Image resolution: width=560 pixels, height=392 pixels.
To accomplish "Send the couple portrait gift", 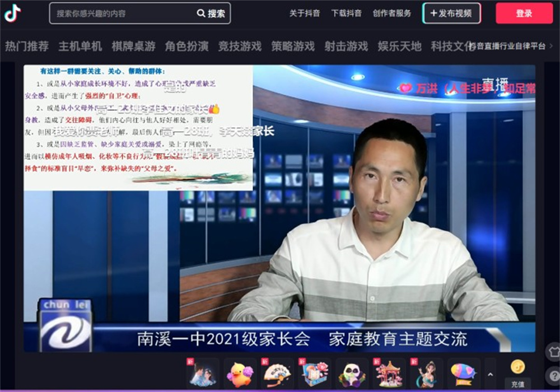I will pos(203,374).
